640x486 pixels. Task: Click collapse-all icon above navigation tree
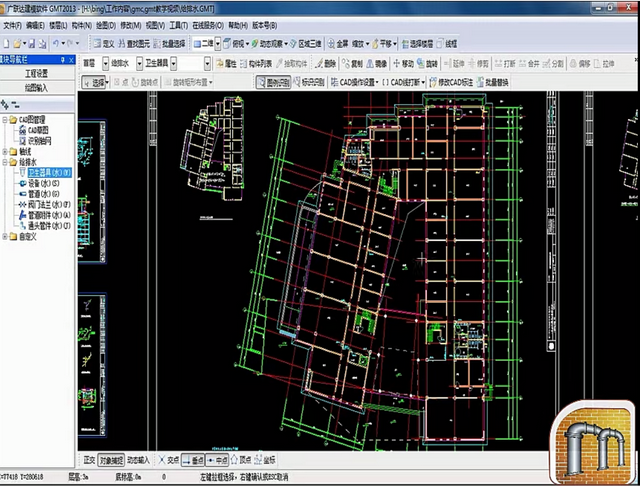[x=15, y=104]
